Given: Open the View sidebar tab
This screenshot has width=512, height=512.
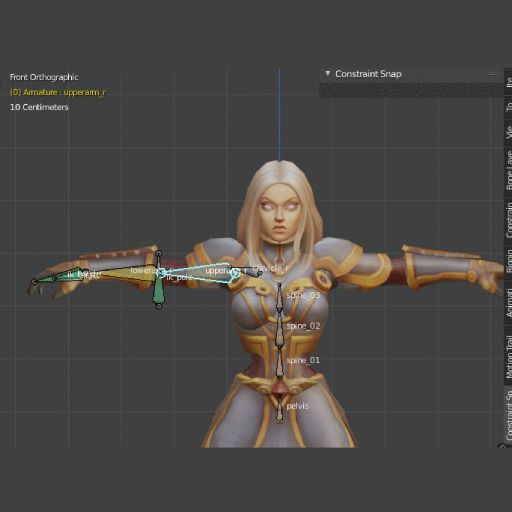Looking at the screenshot, I should pos(508,132).
